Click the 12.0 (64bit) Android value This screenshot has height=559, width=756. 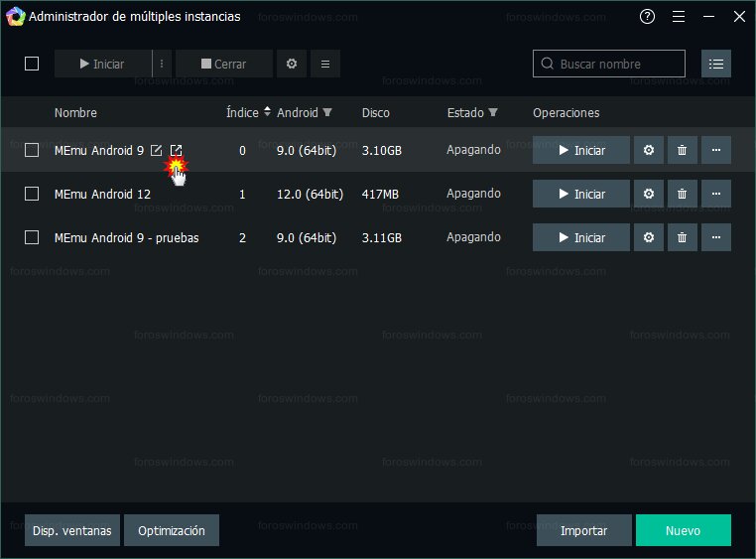coord(310,195)
